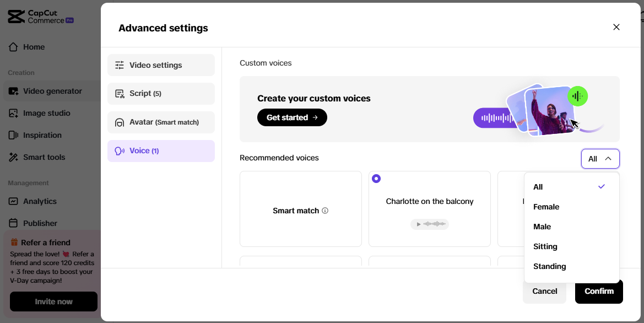Select the Charlotte on the balcony voice card

pyautogui.click(x=430, y=209)
